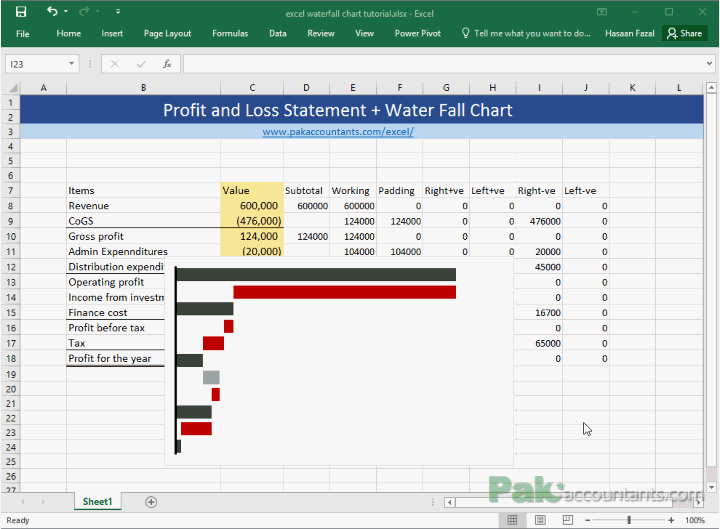Image resolution: width=720 pixels, height=529 pixels.
Task: Click the Insert Function fx icon
Action: point(167,64)
